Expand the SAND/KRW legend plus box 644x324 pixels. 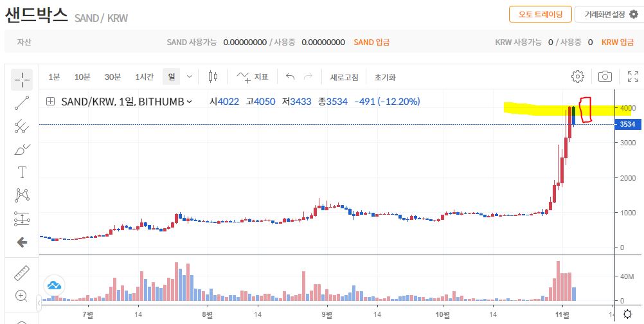point(50,102)
